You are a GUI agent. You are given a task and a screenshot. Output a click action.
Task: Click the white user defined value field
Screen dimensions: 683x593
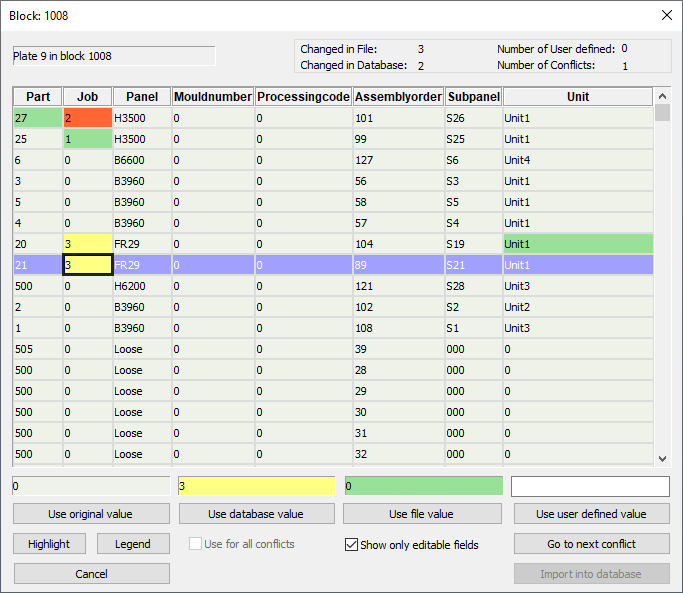tap(590, 486)
